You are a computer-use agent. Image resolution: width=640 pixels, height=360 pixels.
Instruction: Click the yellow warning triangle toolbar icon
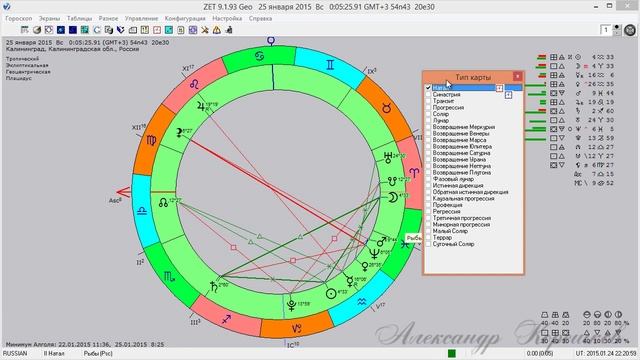click(x=217, y=30)
